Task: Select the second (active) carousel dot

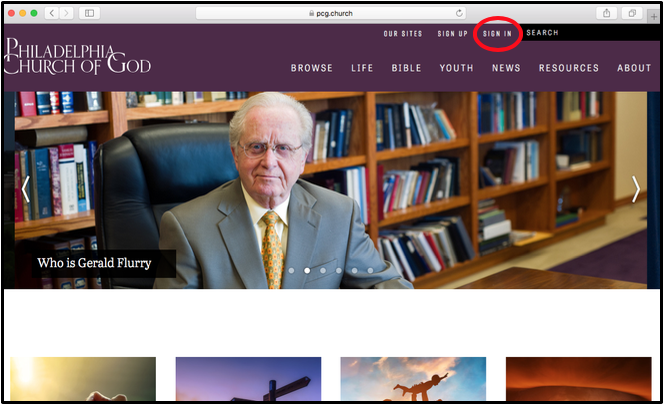Action: [307, 270]
